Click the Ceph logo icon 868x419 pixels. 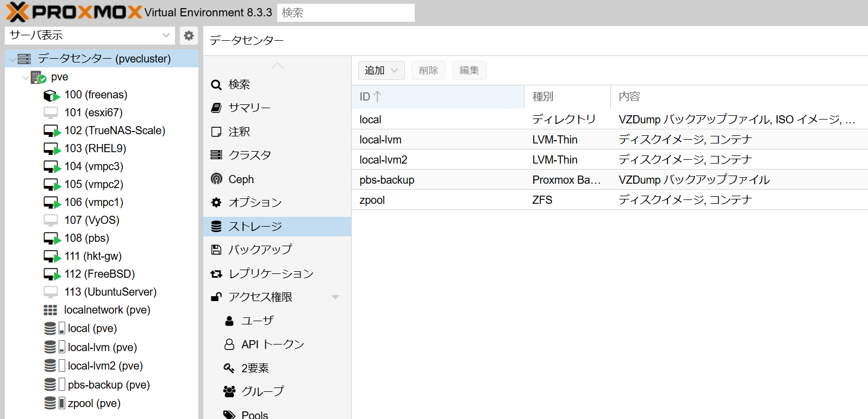pos(216,179)
